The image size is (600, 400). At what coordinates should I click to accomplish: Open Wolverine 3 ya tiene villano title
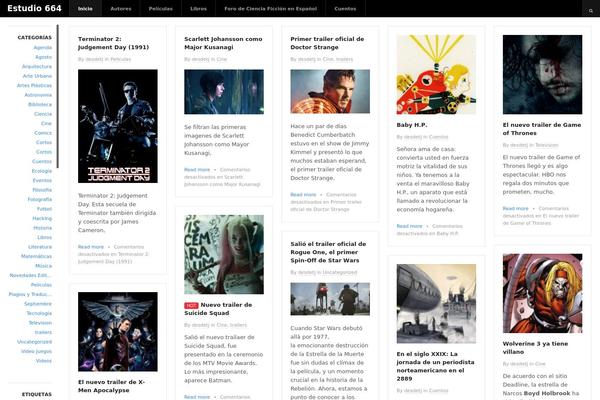(x=535, y=348)
